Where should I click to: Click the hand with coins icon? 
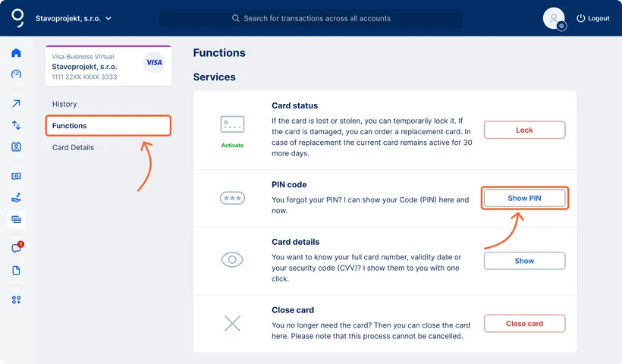coord(16,198)
